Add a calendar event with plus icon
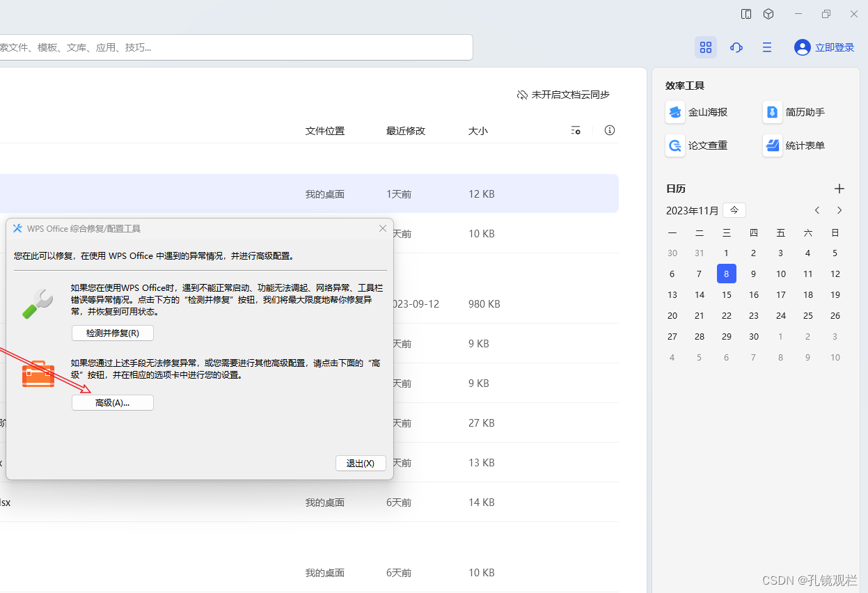Viewport: 868px width, 593px height. click(839, 189)
